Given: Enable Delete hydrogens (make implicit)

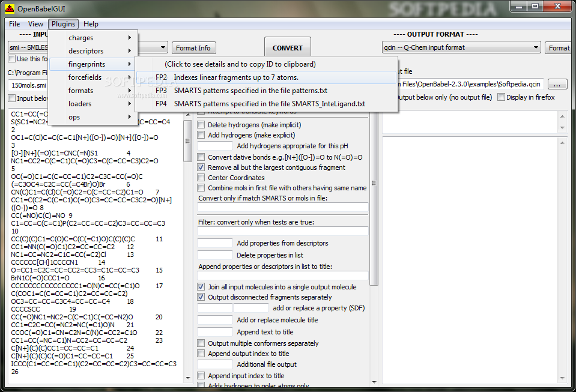Looking at the screenshot, I should click(201, 125).
